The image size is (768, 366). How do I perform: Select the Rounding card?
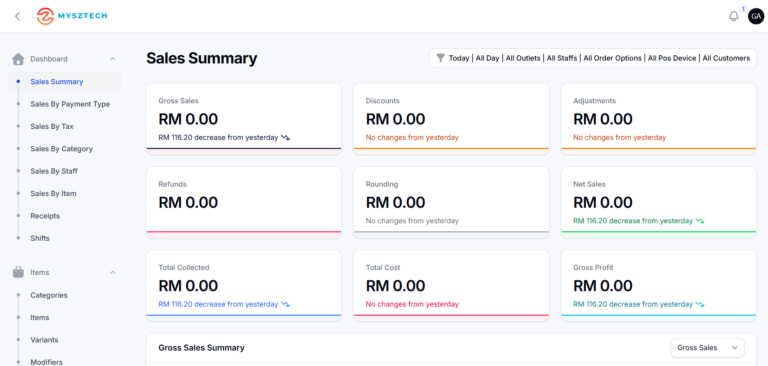451,202
